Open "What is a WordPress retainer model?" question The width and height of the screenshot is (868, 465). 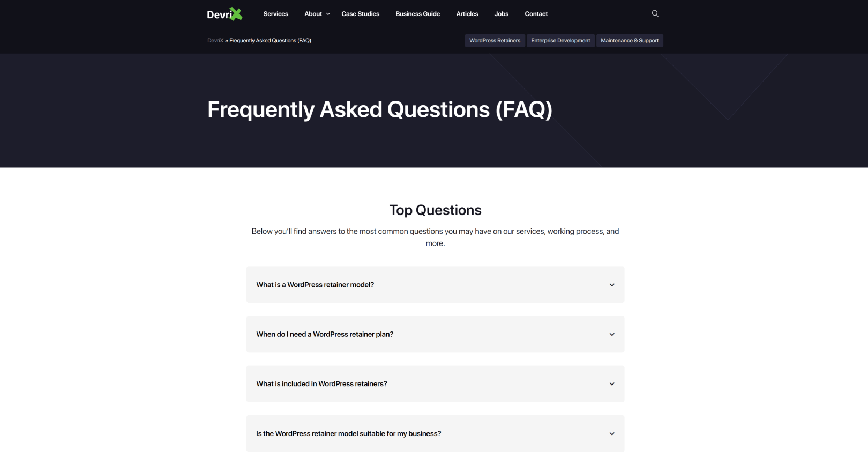pyautogui.click(x=315, y=285)
